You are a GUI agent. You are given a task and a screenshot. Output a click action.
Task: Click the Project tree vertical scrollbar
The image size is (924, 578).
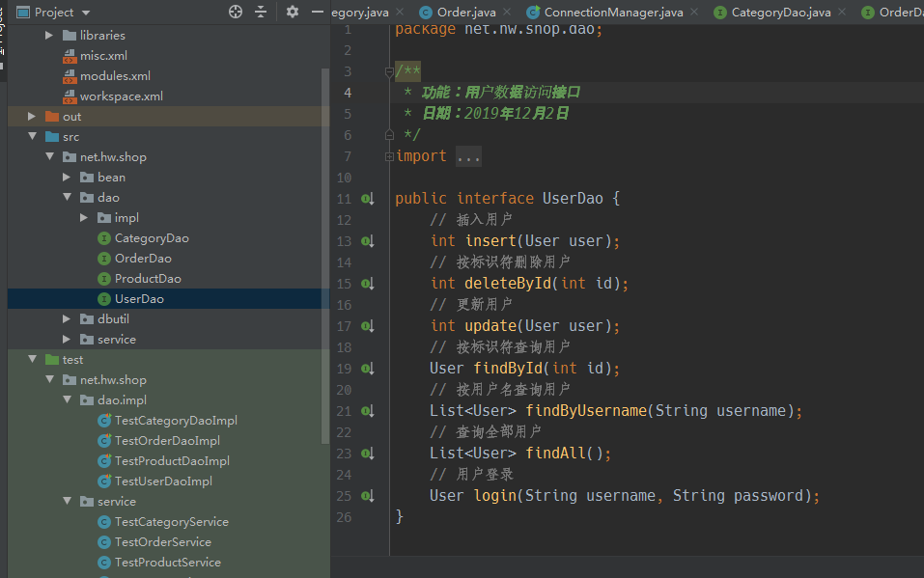pyautogui.click(x=325, y=257)
